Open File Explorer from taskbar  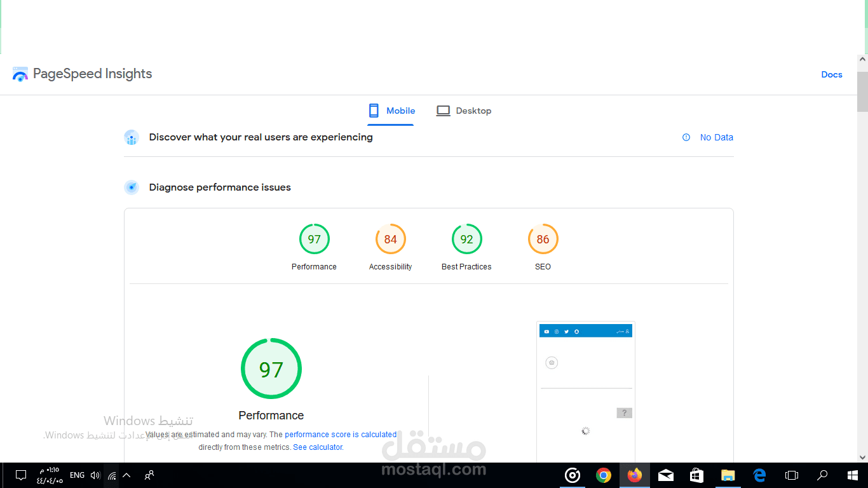point(728,475)
